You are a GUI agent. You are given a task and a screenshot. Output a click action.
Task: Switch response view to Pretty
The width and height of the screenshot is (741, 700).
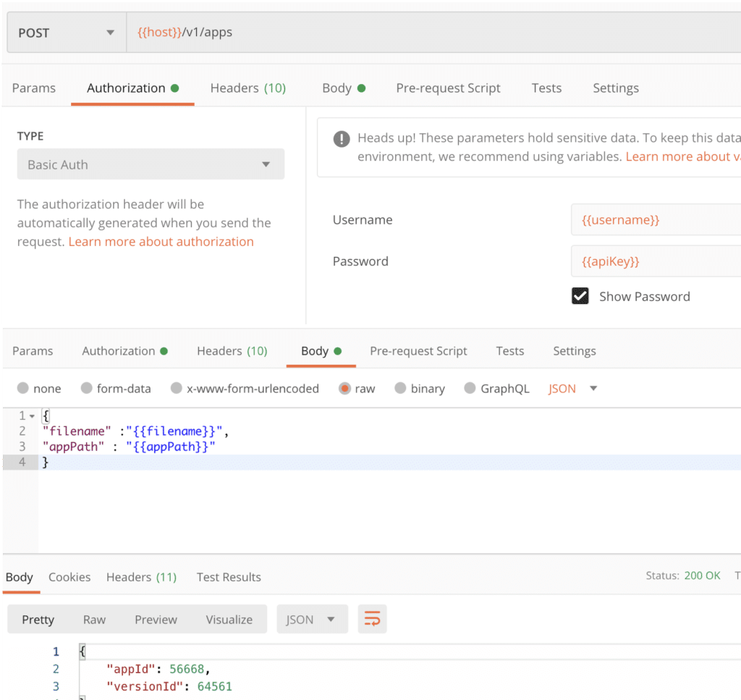pos(38,619)
